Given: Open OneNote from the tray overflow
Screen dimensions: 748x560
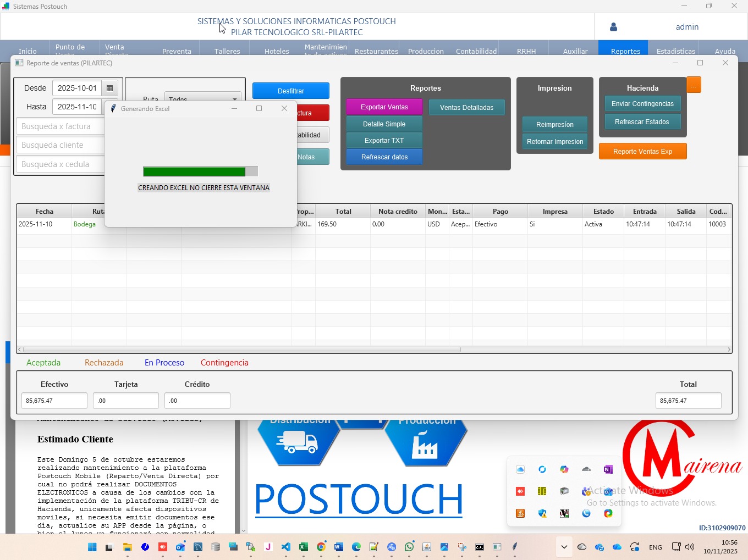Looking at the screenshot, I should coord(608,469).
